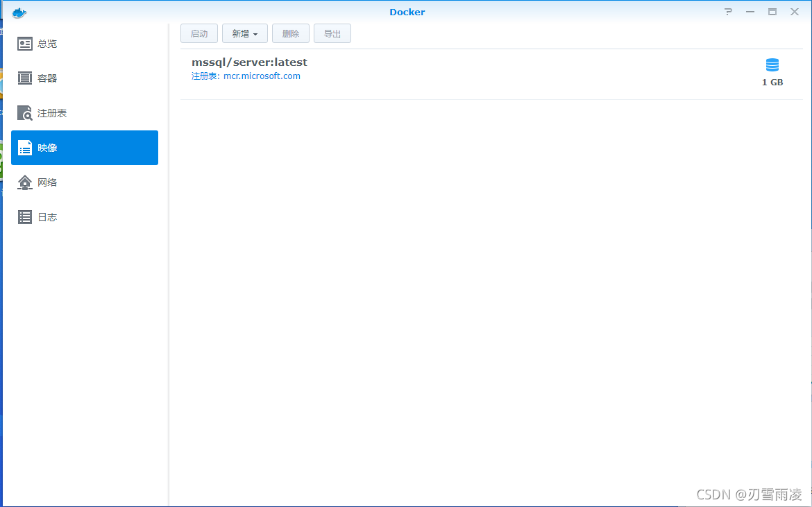Click the 1 GB size label

tap(772, 83)
